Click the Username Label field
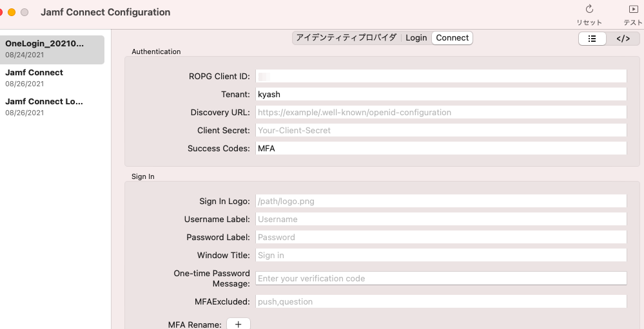This screenshot has width=644, height=329. pyautogui.click(x=441, y=219)
